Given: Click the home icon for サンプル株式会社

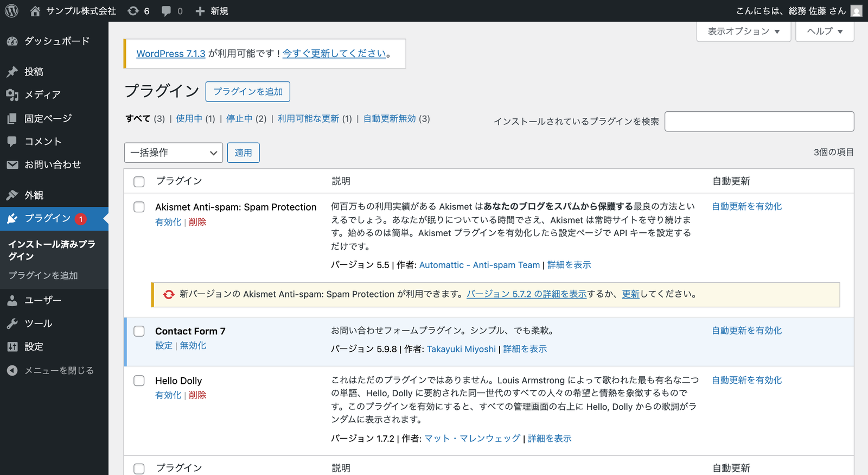Looking at the screenshot, I should (x=35, y=11).
